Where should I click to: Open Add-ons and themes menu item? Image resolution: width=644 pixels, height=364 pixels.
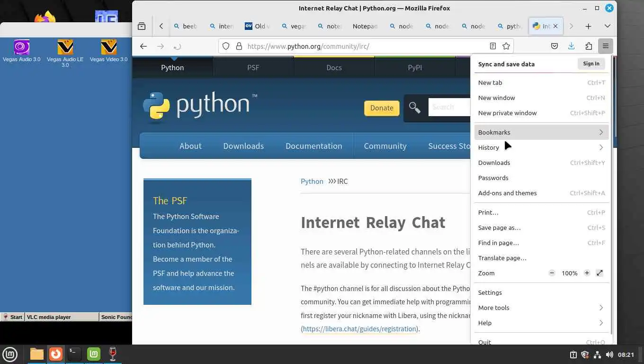click(x=541, y=193)
